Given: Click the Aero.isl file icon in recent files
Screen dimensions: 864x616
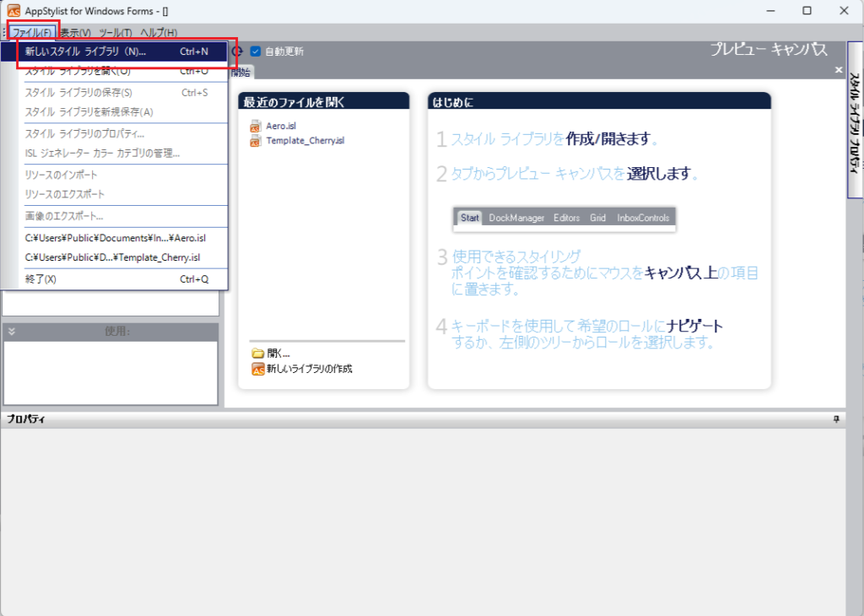Looking at the screenshot, I should click(256, 126).
